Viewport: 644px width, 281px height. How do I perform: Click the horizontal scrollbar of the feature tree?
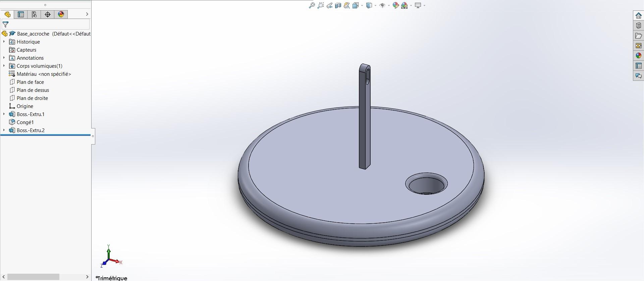(x=33, y=277)
